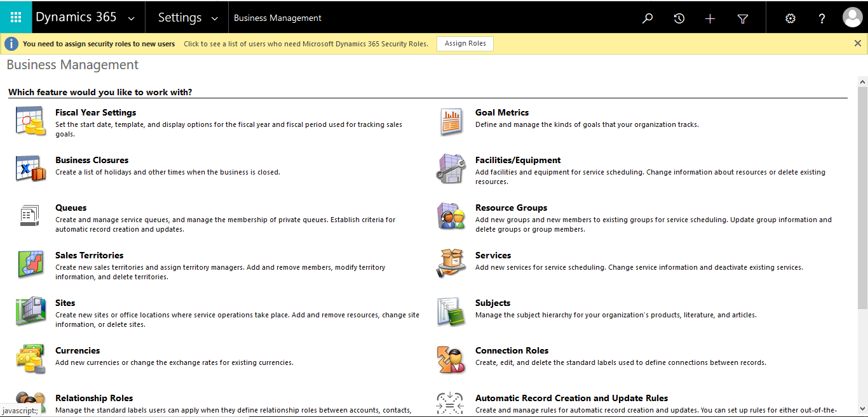
Task: Open the Sites settings
Action: [65, 303]
